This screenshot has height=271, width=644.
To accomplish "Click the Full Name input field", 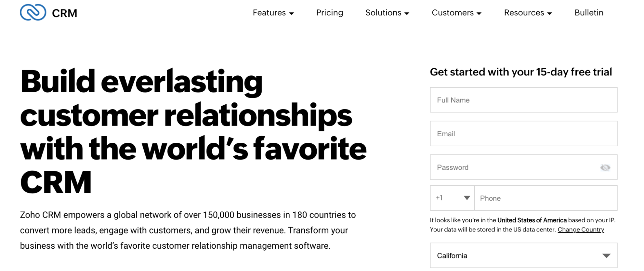I will [523, 100].
